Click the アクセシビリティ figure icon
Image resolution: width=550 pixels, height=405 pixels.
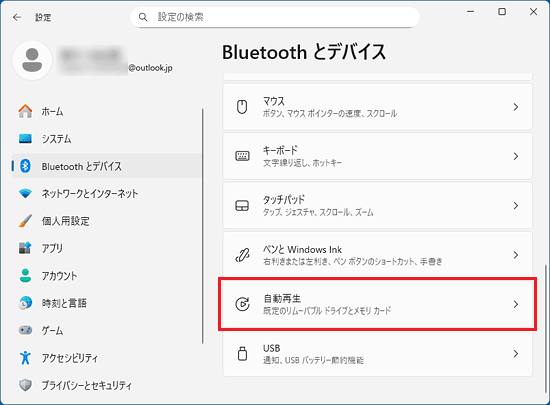25,358
